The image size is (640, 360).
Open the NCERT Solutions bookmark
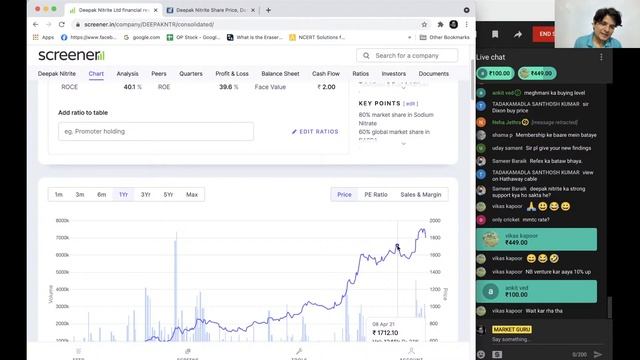(317, 37)
